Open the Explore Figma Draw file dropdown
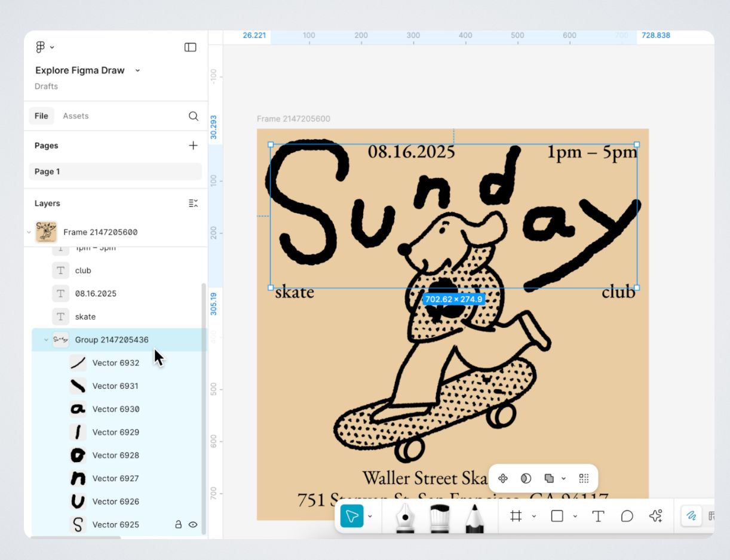The width and height of the screenshot is (730, 560). click(137, 70)
